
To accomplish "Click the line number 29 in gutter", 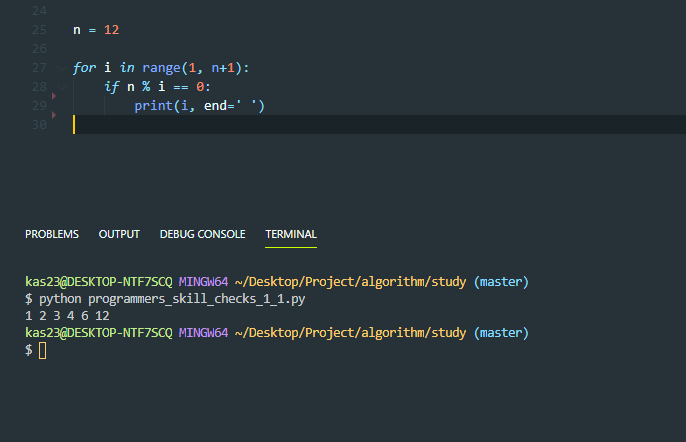I will pyautogui.click(x=39, y=106).
